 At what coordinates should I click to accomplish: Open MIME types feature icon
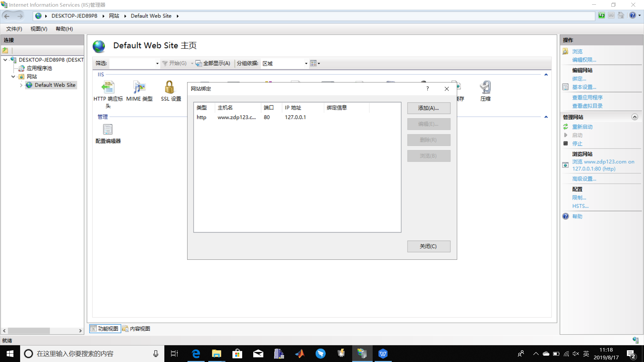pos(139,87)
